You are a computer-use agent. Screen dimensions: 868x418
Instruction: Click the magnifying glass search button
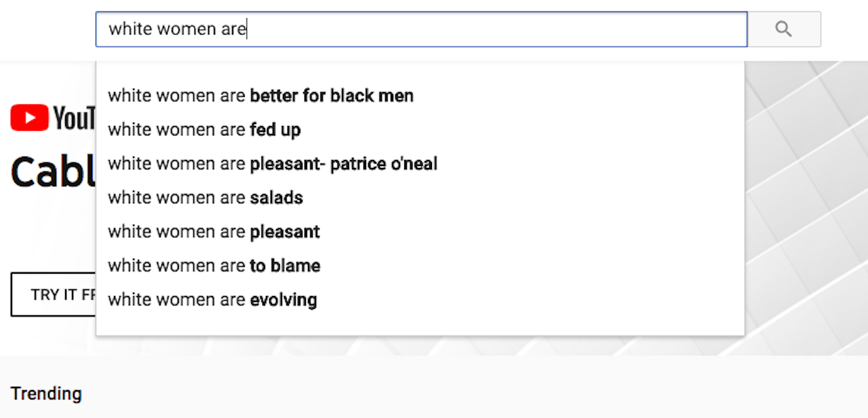click(784, 29)
